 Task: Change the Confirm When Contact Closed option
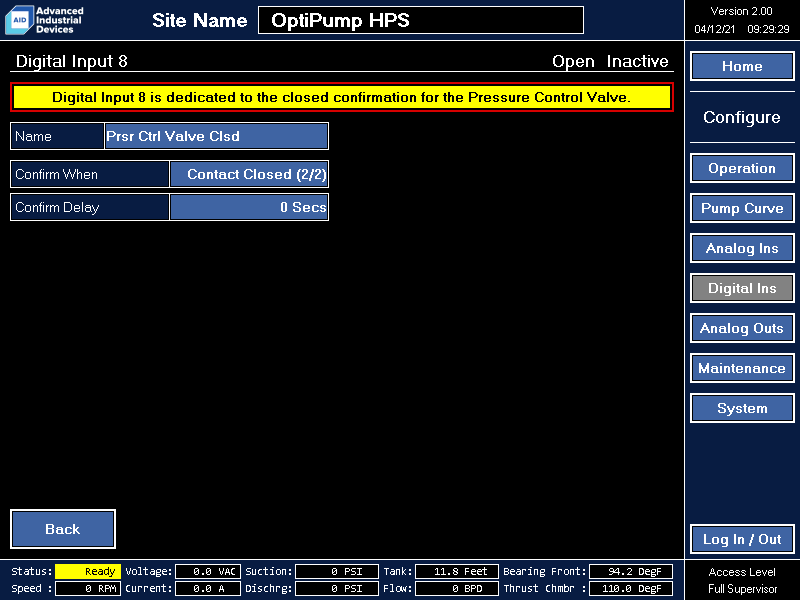coord(249,174)
